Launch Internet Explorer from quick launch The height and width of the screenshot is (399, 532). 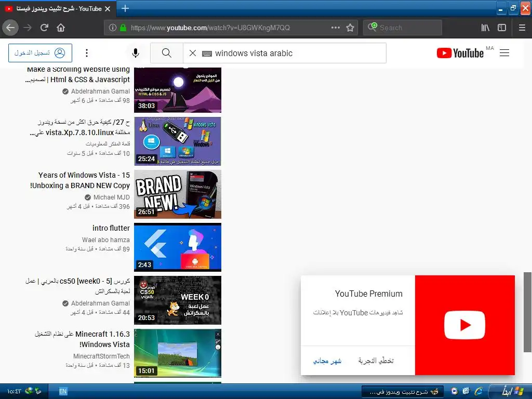478,391
